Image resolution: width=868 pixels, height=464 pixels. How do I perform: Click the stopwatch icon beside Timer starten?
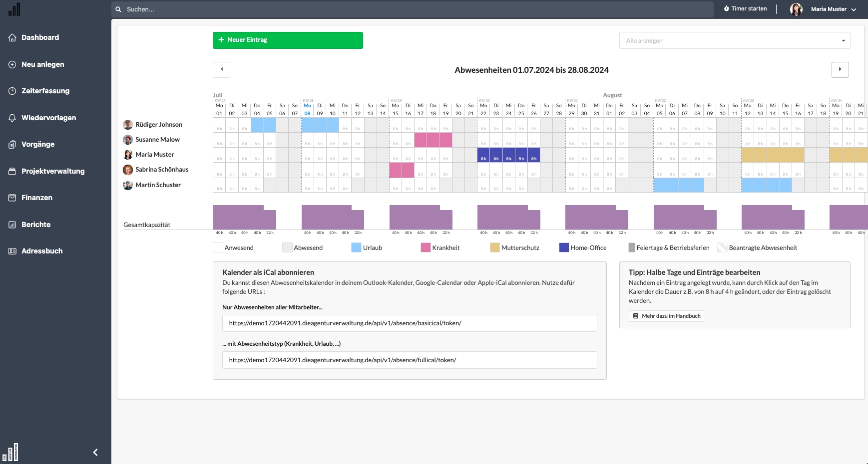(x=727, y=8)
